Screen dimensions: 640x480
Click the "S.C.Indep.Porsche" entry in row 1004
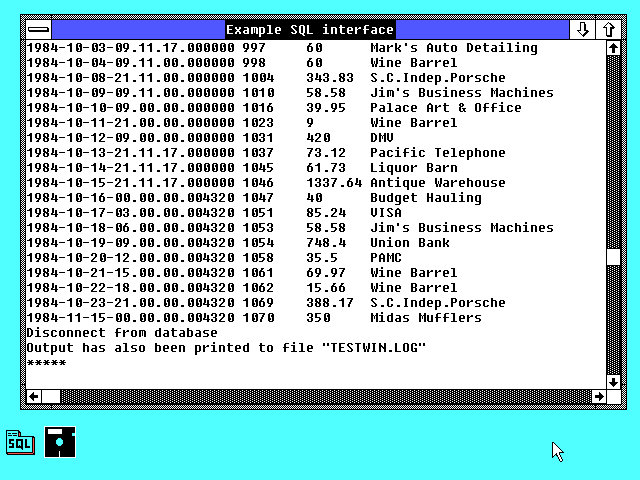point(438,78)
